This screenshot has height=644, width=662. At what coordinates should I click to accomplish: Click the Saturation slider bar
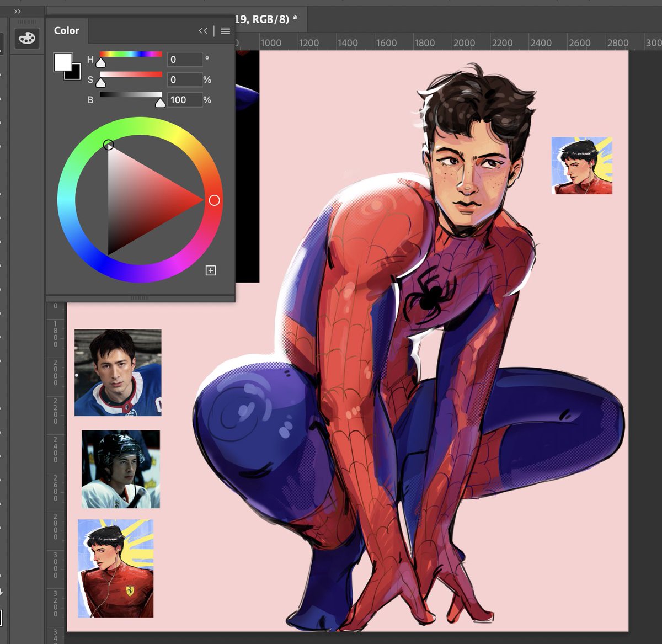131,74
